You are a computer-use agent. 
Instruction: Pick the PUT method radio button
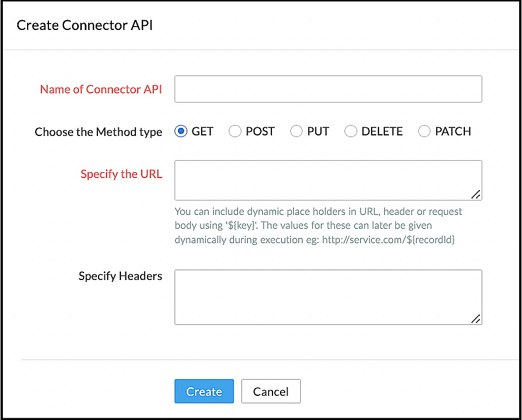[296, 131]
